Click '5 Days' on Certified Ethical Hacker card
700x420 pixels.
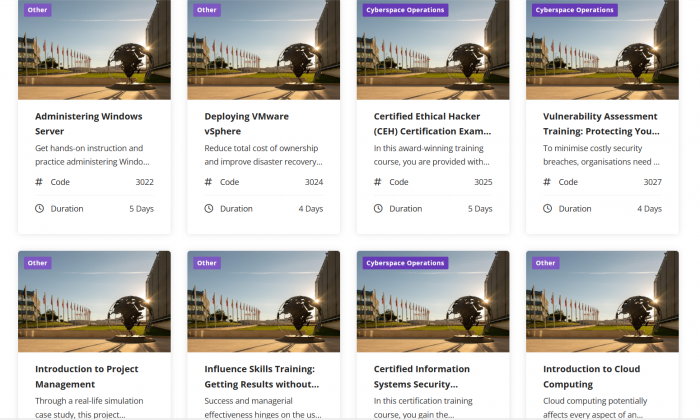coord(480,209)
